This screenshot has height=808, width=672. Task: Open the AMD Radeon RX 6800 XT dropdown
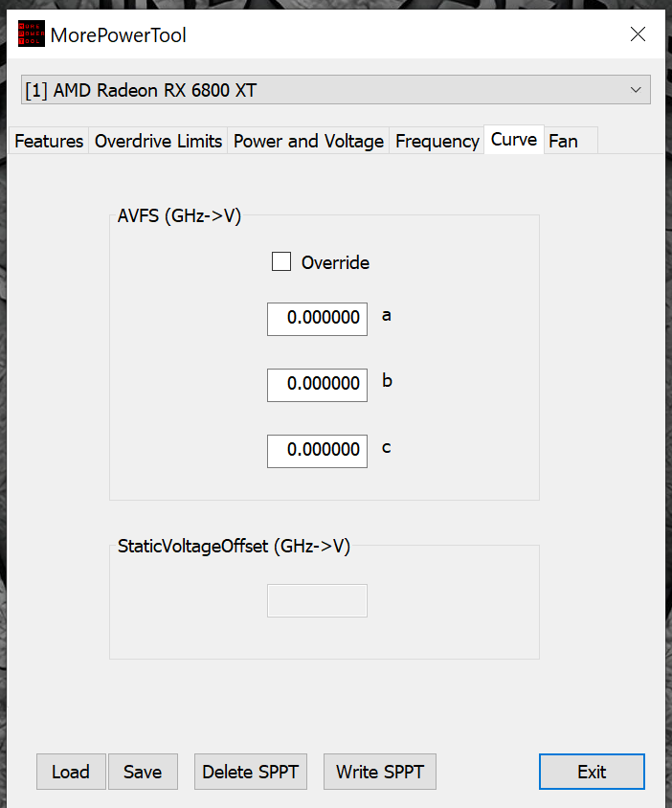(x=335, y=90)
